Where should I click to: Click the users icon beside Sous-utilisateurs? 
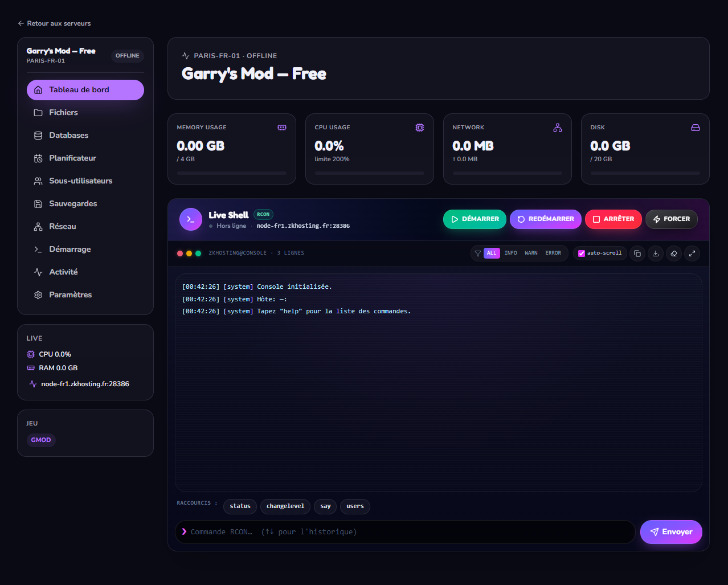click(x=38, y=181)
